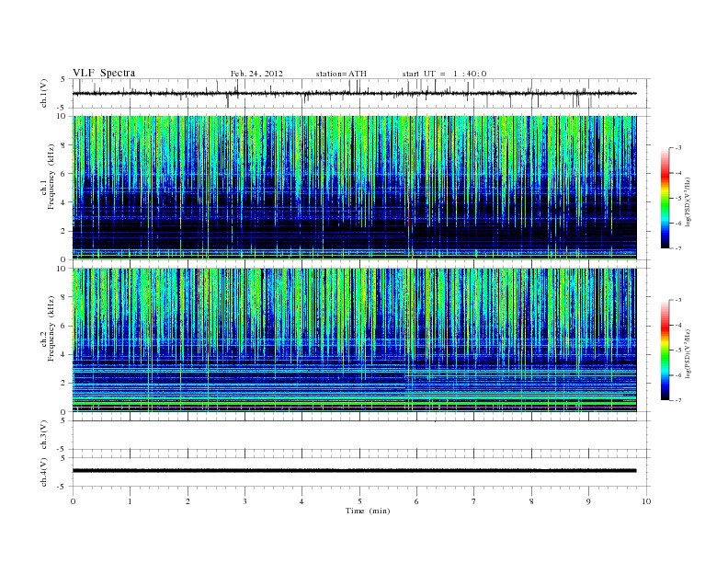Click the "ch.3(V)" axis label
The image size is (728, 563).
tap(43, 435)
